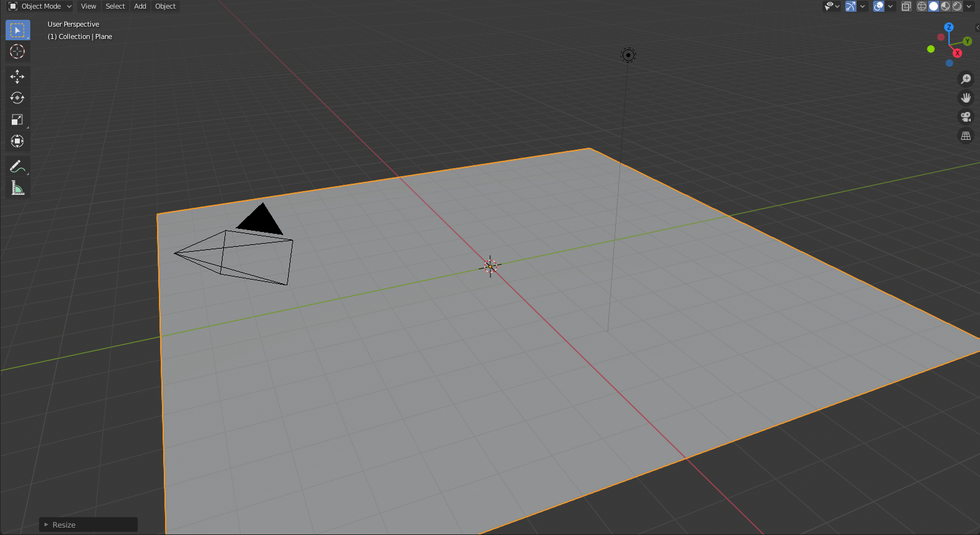
Task: Choose the Annotate pencil tool
Action: 17,166
